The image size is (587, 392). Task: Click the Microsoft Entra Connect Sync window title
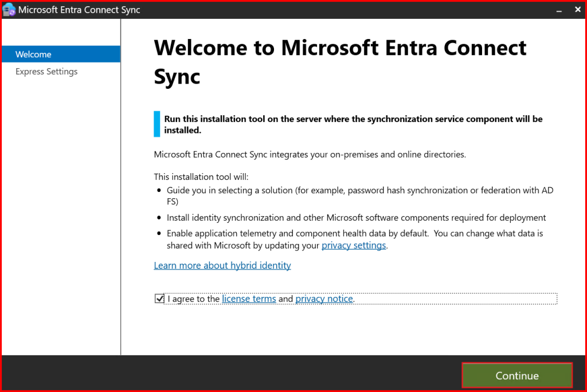[x=79, y=10]
